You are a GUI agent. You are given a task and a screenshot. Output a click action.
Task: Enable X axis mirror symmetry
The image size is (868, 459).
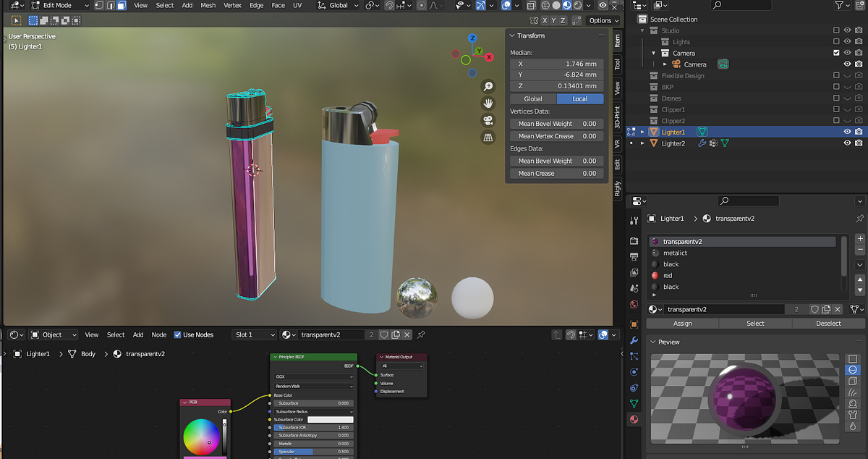click(545, 20)
